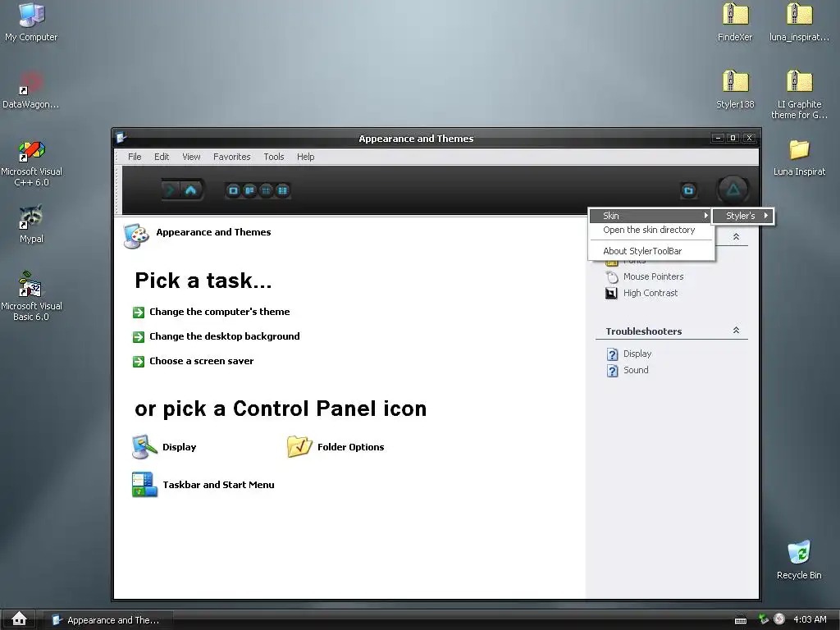840x630 pixels.
Task: Click the toolbar drag grip beside File menu
Action: tap(118, 157)
